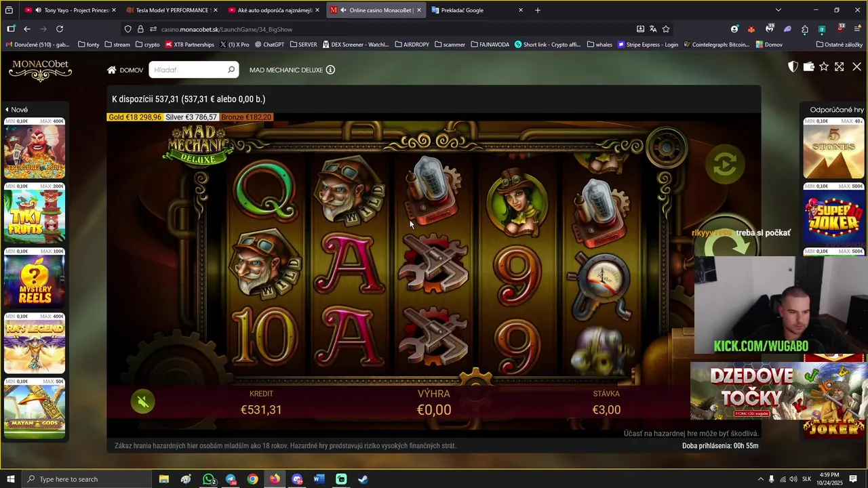Open the Firefox account icon
The width and height of the screenshot is (868, 488).
734,29
